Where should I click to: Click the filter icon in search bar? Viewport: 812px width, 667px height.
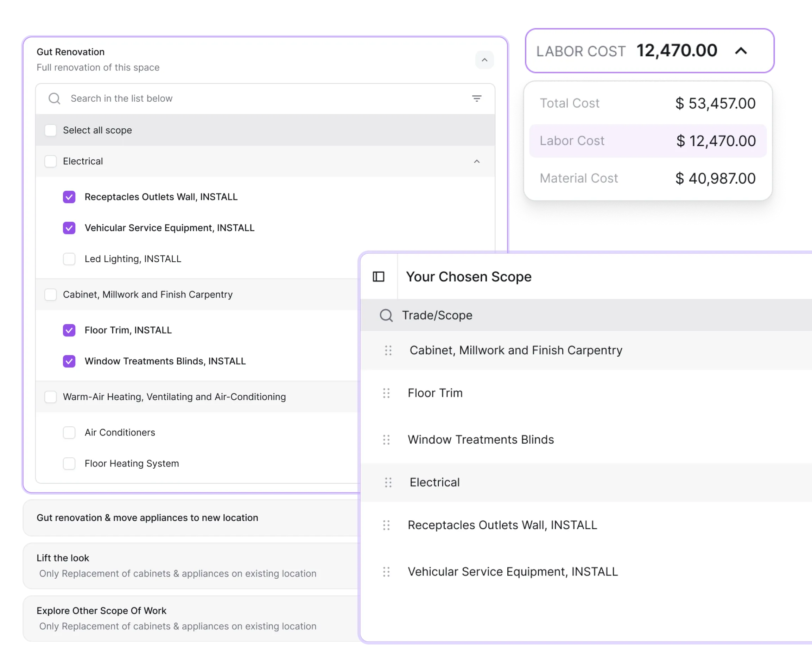[476, 99]
